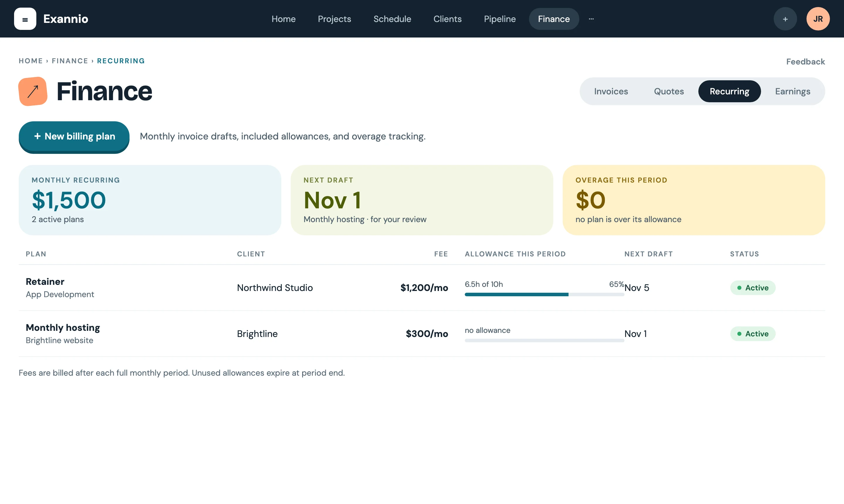This screenshot has width=844, height=504.
Task: Click the Nov 5 next draft date
Action: click(637, 288)
